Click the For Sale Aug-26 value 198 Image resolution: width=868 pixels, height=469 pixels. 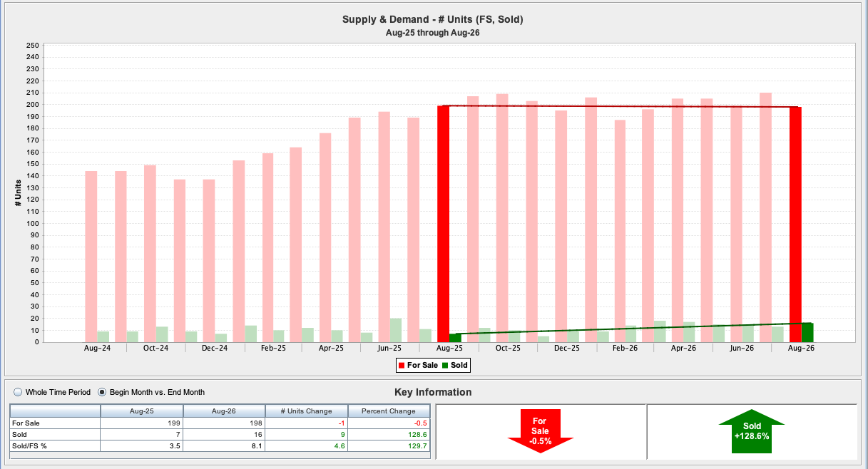click(224, 423)
